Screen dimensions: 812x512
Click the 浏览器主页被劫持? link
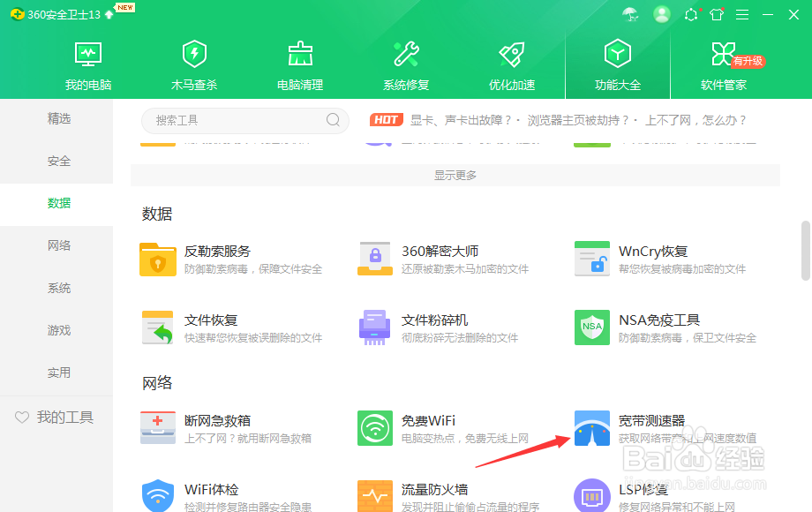[x=578, y=120]
